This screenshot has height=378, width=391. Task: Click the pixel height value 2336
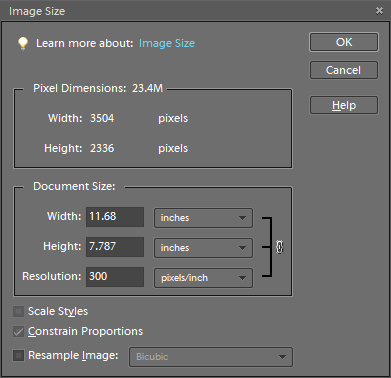coord(102,148)
